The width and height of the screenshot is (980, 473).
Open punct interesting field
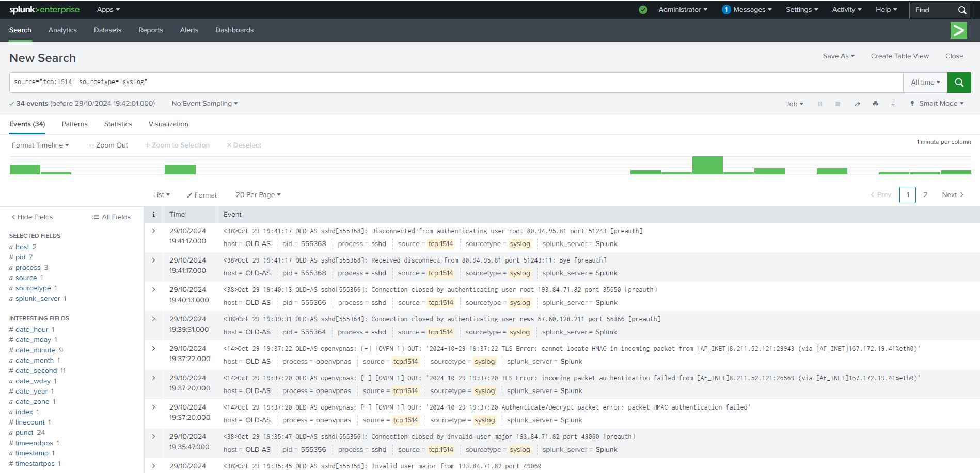pyautogui.click(x=24, y=433)
